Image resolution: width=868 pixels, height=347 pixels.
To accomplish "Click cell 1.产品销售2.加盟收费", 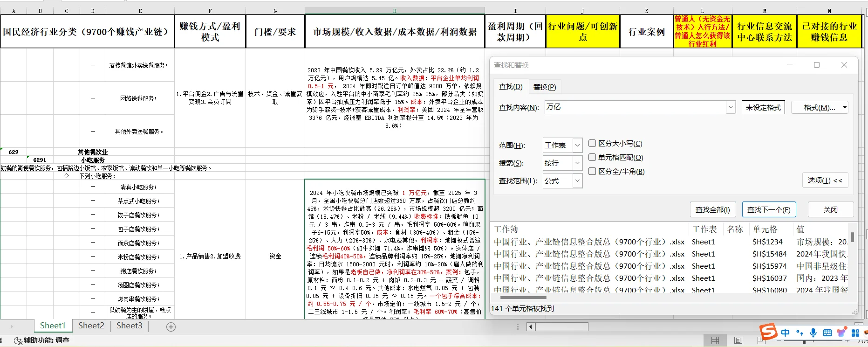I will [210, 256].
